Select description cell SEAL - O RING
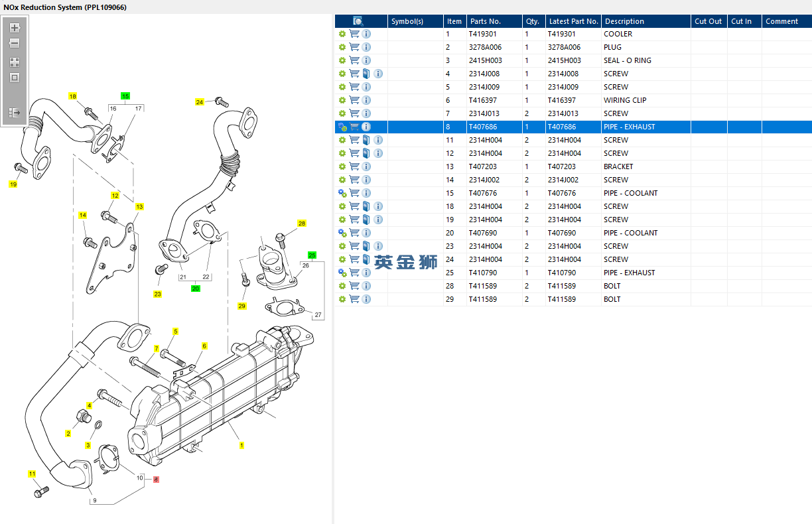812x524 pixels. click(x=646, y=60)
